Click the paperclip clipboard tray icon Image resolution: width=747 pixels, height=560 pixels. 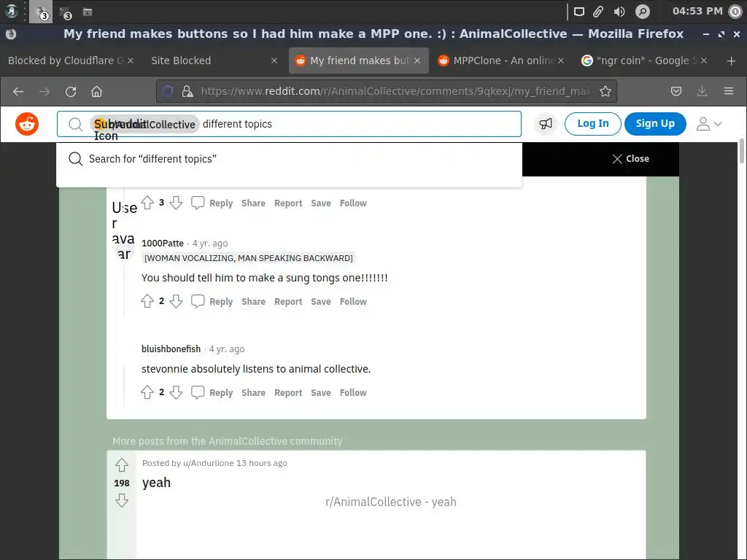[x=598, y=12]
